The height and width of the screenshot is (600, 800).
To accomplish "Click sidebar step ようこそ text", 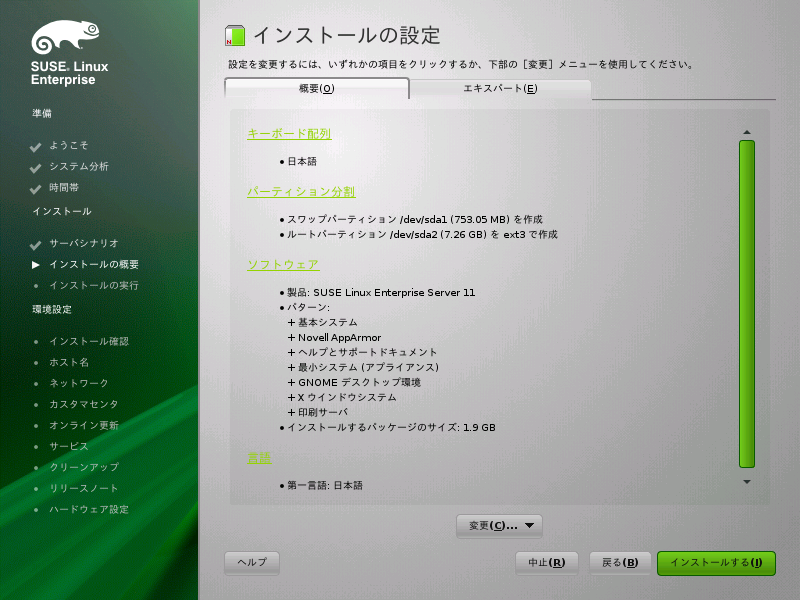I will pos(69,145).
